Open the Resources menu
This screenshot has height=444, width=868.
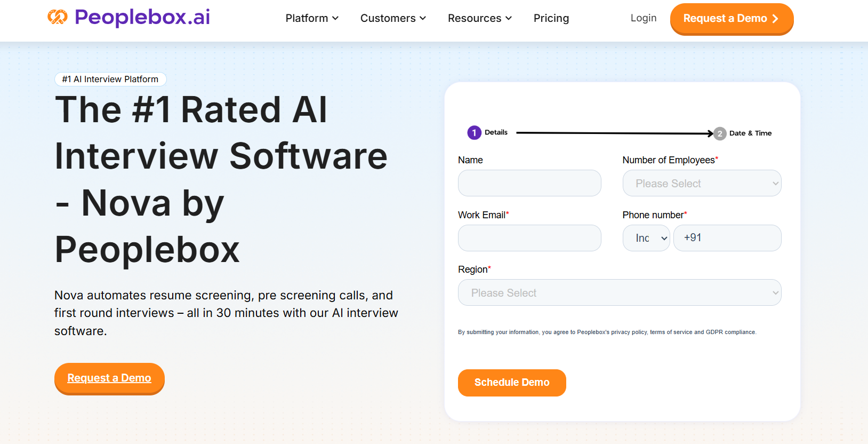480,18
